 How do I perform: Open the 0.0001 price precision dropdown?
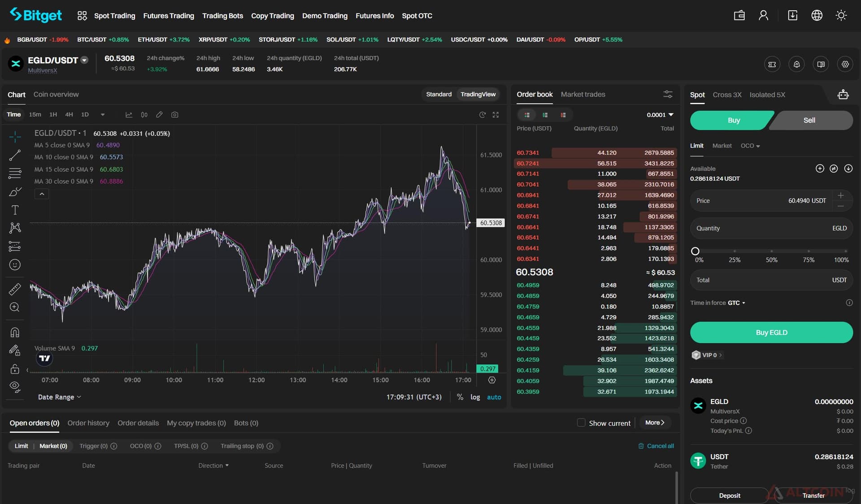[x=660, y=115]
